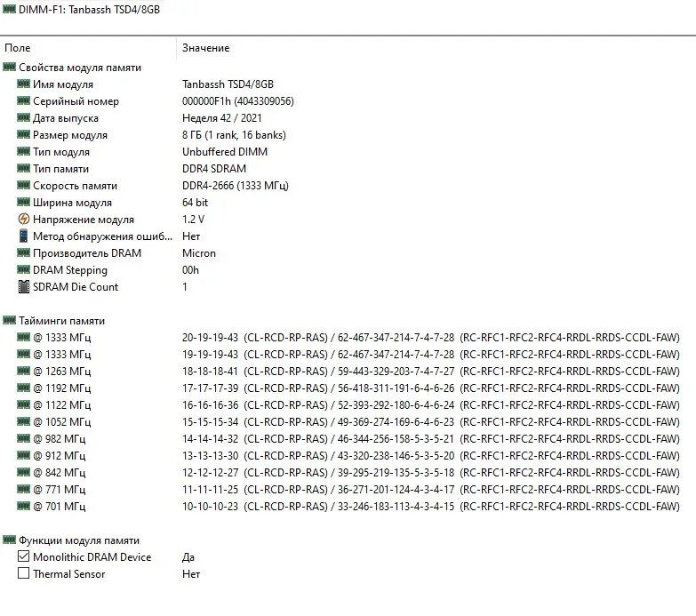
Task: Click the icon beside @ 982 МГц
Action: pos(23,438)
